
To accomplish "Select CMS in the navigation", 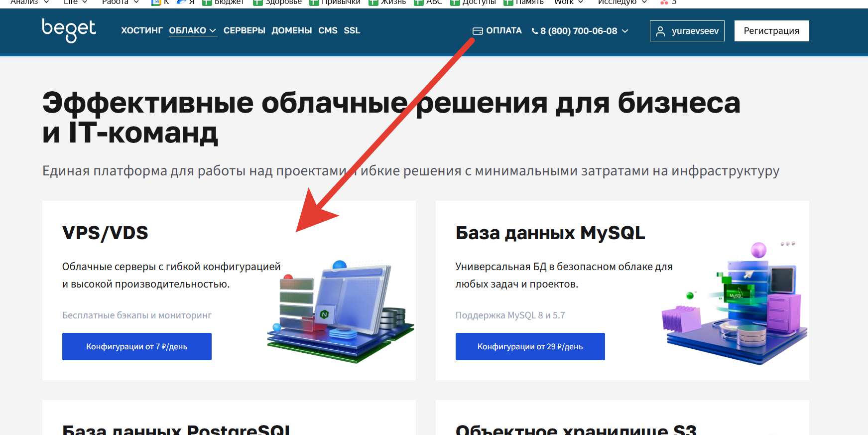I will 328,30.
